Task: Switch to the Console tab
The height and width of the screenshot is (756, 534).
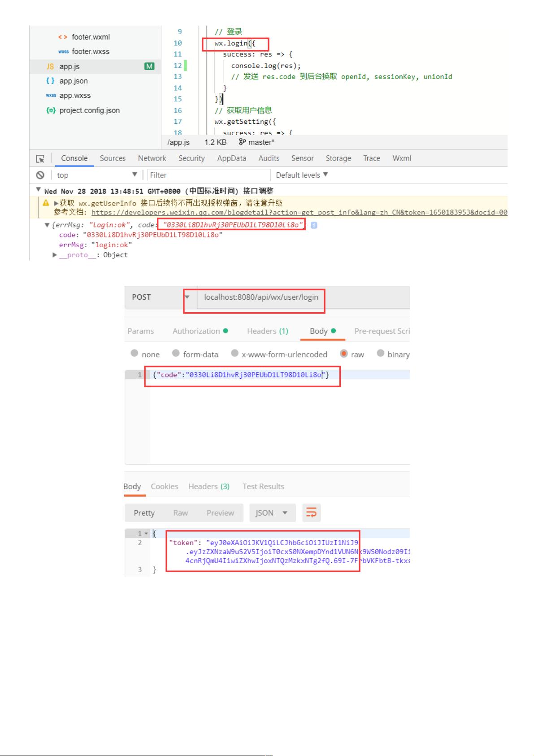Action: click(x=74, y=158)
